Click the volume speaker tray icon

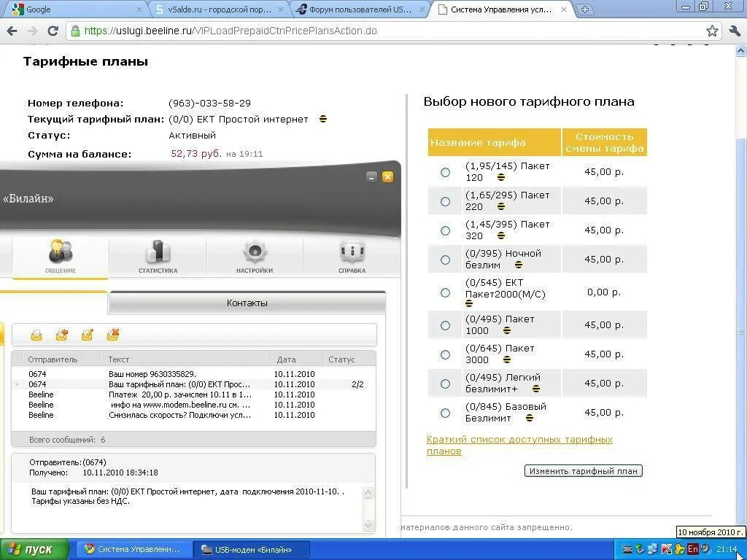coord(705,550)
